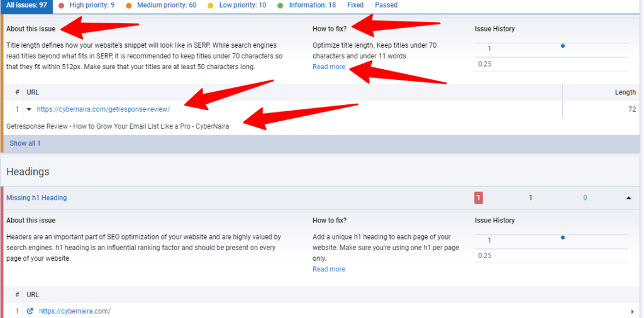Open the Passed tab
Screen dimensions: 644x318
(386, 5)
